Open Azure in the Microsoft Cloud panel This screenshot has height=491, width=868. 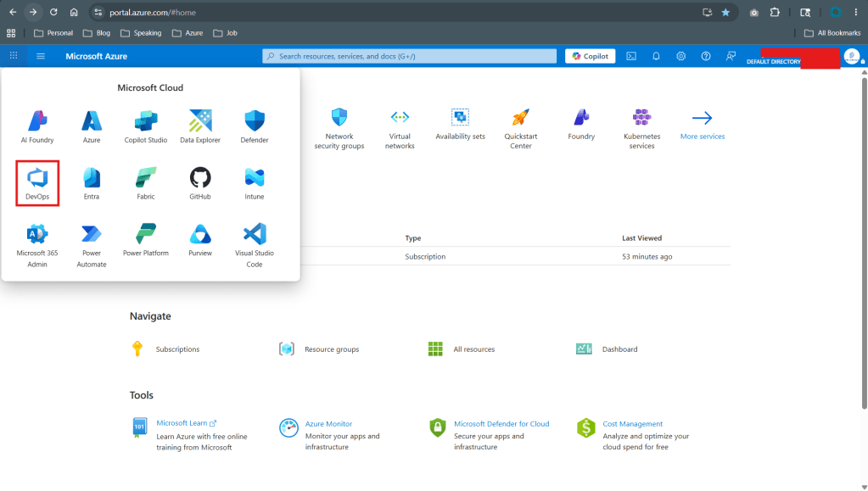tap(92, 126)
